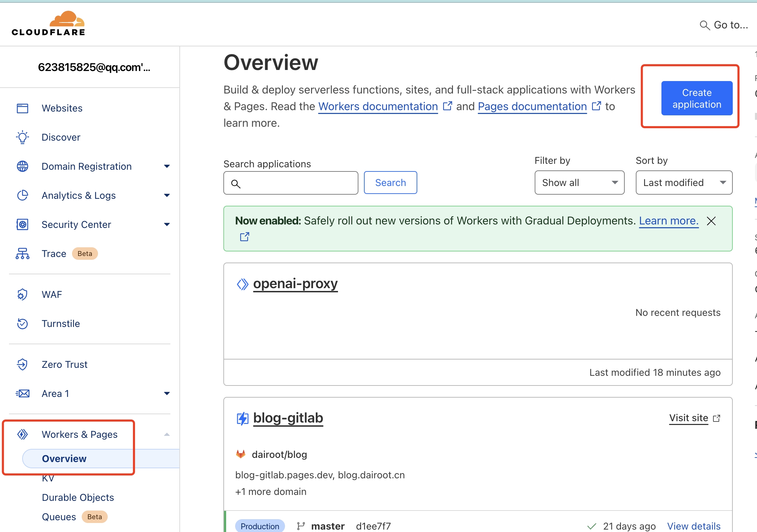757x532 pixels.
Task: Click the 'No recent requests' text
Action: click(678, 313)
